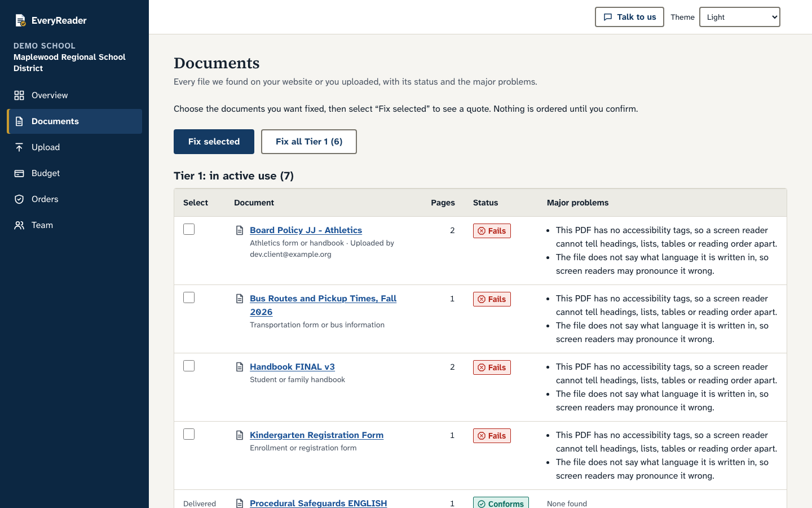Image resolution: width=812 pixels, height=508 pixels.
Task: Open the Theme dropdown
Action: tap(740, 17)
